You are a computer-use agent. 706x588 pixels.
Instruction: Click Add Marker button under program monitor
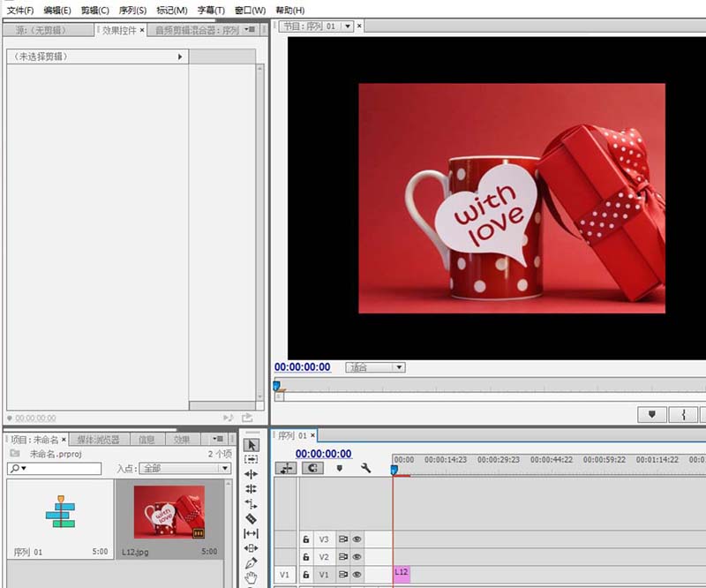(652, 415)
